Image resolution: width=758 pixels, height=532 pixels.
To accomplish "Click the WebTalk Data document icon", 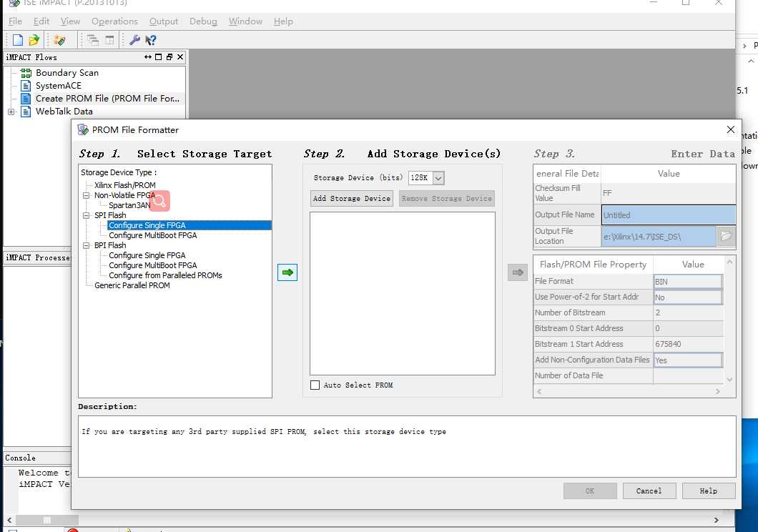I will click(x=26, y=112).
